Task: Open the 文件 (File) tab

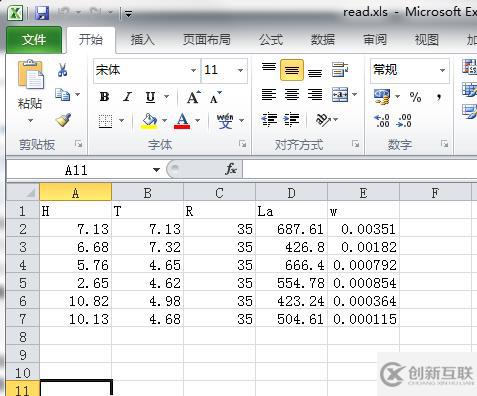Action: 34,40
